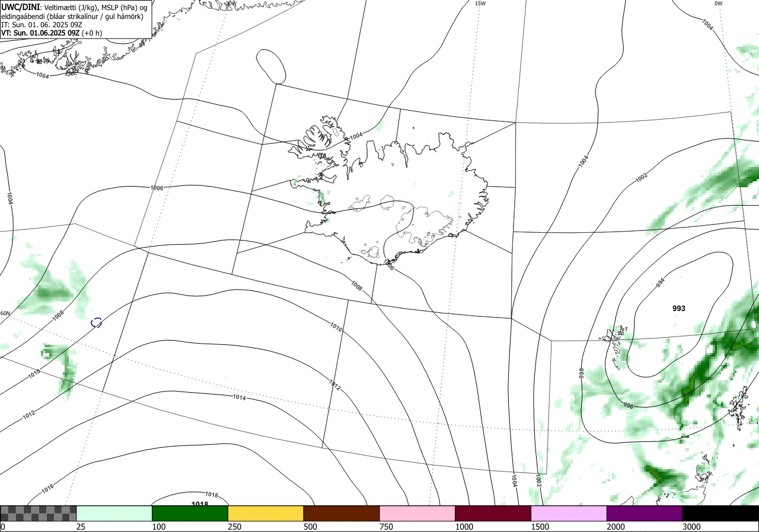
Task: Choose the black legend swatch above 3000
Action: [x=720, y=513]
